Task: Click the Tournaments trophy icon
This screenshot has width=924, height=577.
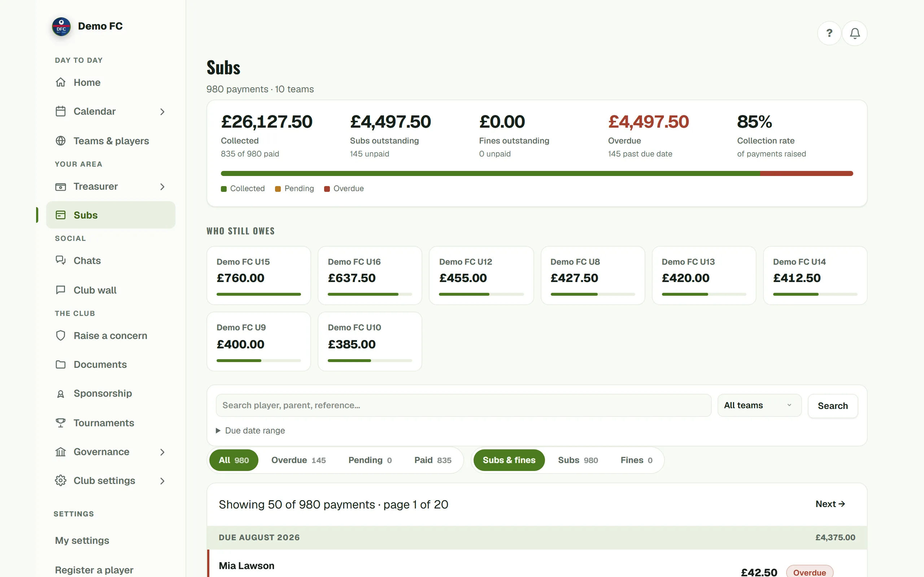Action: point(61,423)
